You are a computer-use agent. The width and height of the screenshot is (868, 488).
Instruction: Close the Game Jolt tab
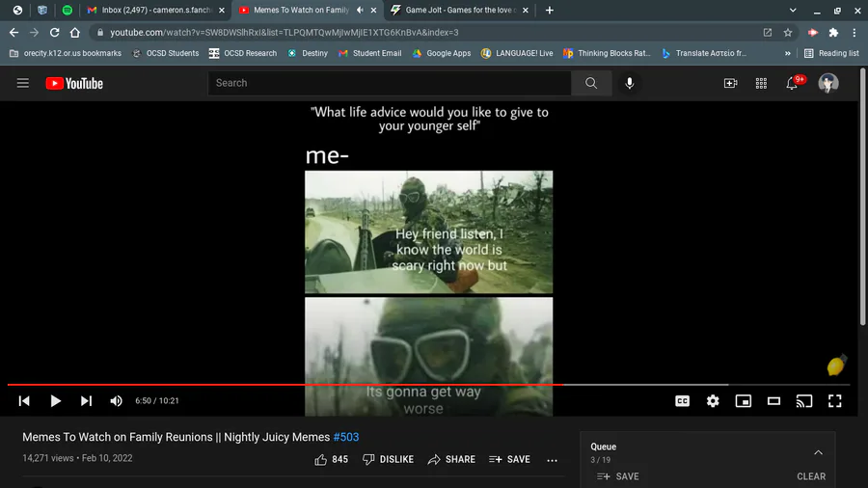pos(526,10)
